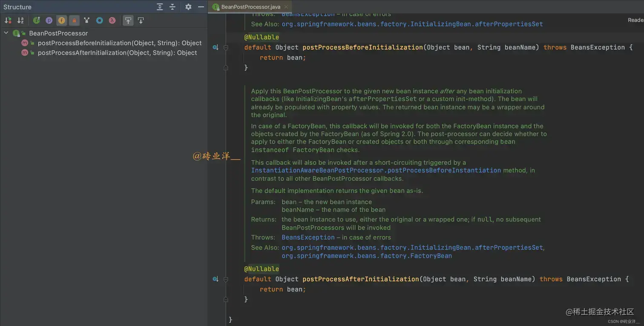This screenshot has height=326, width=644.
Task: Open lower See Also InitializingBean.afterPropertiesSet link
Action: (412, 248)
